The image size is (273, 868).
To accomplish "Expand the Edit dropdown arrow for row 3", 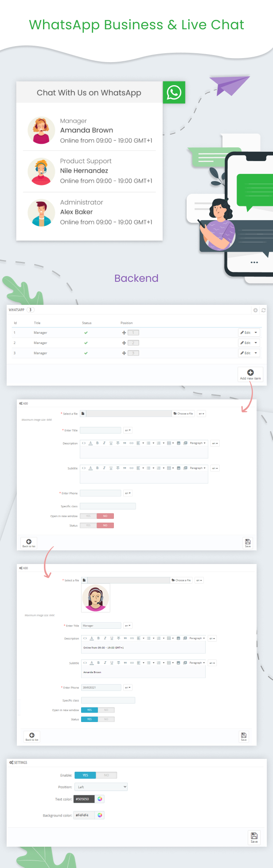I will pos(256,353).
